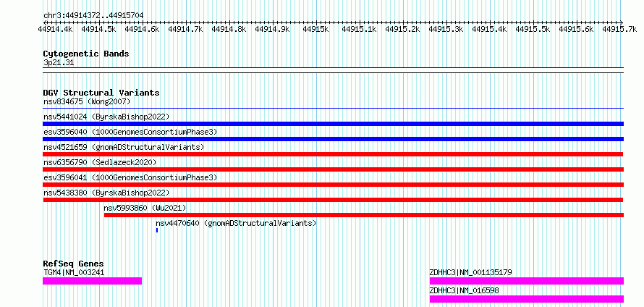Open the ZDHHC3|NM_016598 gene label
The height and width of the screenshot is (307, 644).
click(x=464, y=290)
